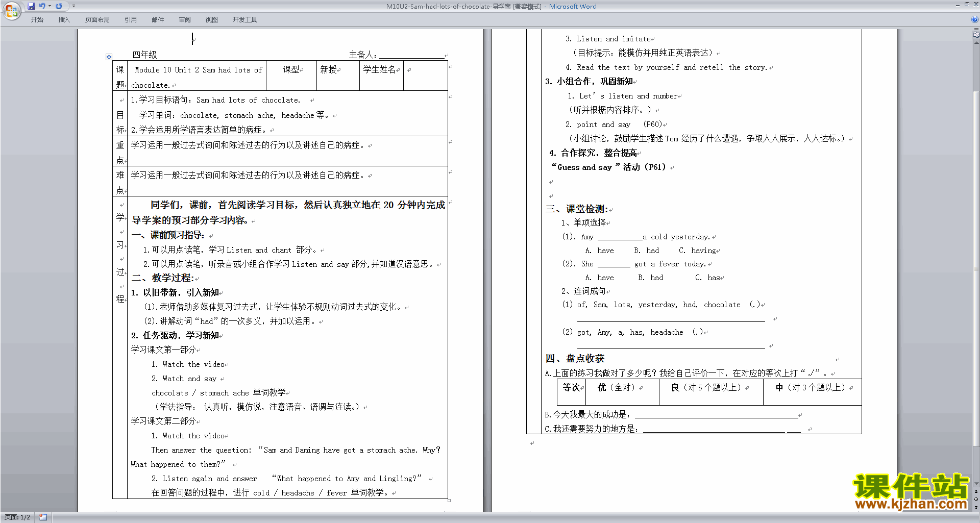Click heading 二、教学过程
Screen dimensions: 980x523
[x=163, y=278]
